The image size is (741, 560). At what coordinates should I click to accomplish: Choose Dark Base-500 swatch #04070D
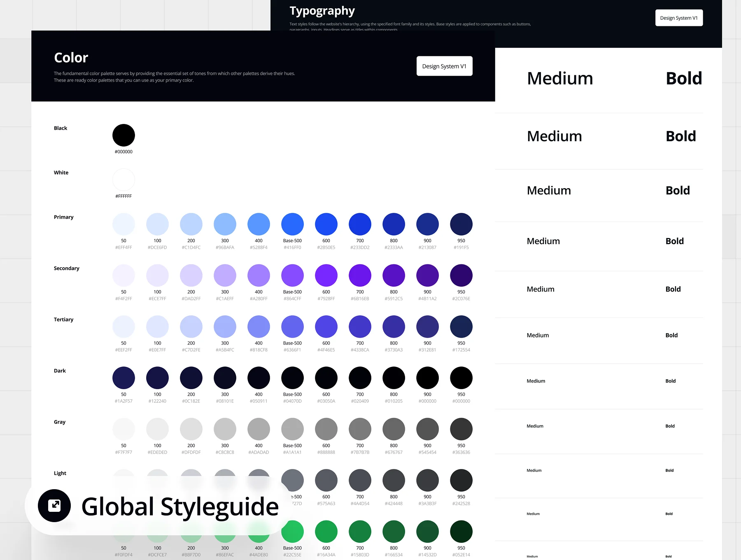point(292,378)
